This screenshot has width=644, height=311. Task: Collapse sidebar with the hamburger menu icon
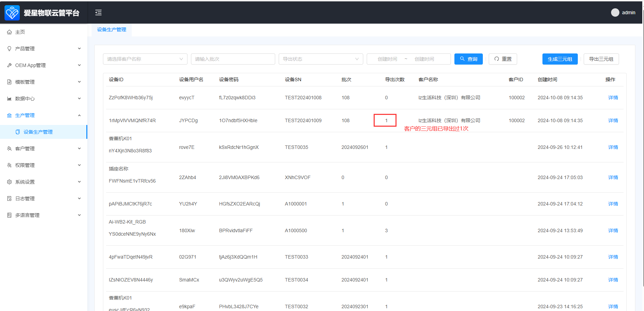[98, 12]
